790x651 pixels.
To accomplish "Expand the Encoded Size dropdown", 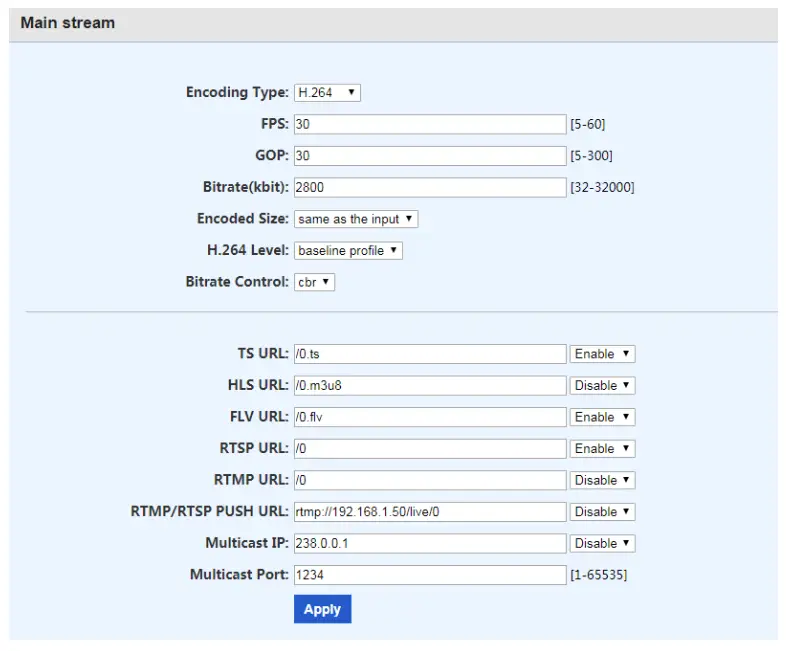I will [x=356, y=219].
